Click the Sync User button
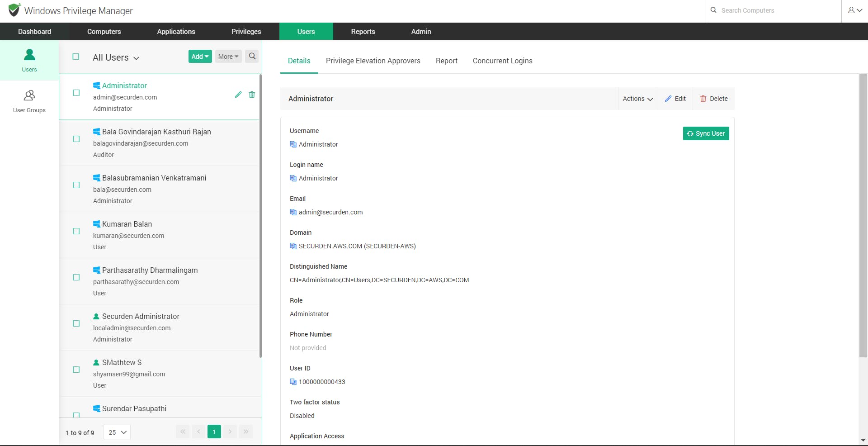The width and height of the screenshot is (868, 446). coord(706,133)
